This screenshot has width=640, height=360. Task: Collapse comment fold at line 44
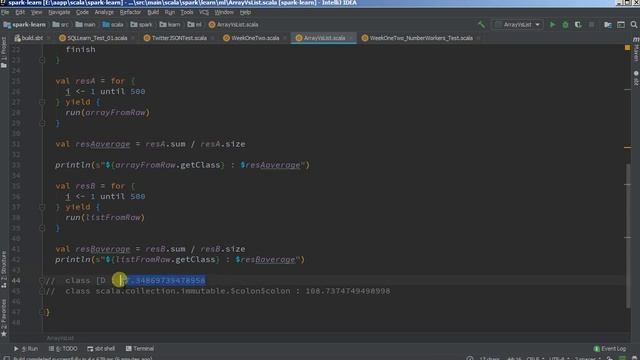[42, 280]
